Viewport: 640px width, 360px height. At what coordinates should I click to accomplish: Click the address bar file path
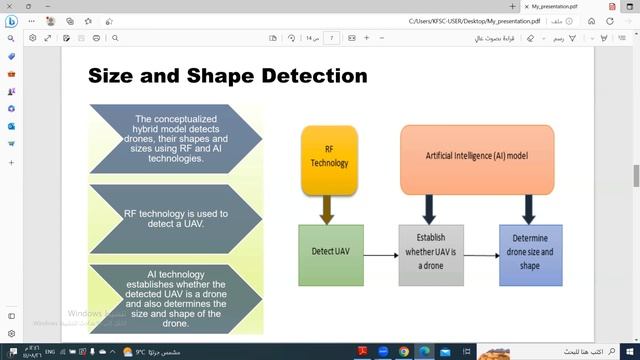pos(474,21)
